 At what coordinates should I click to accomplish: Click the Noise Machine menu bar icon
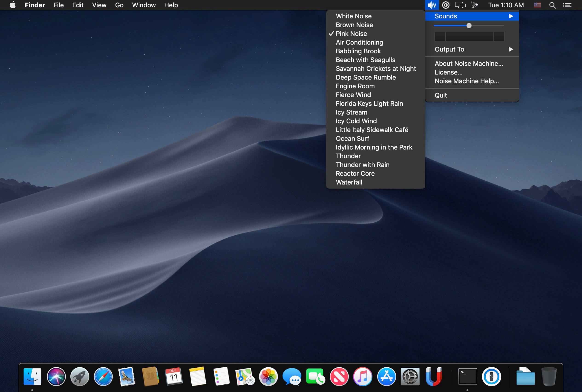(x=432, y=5)
